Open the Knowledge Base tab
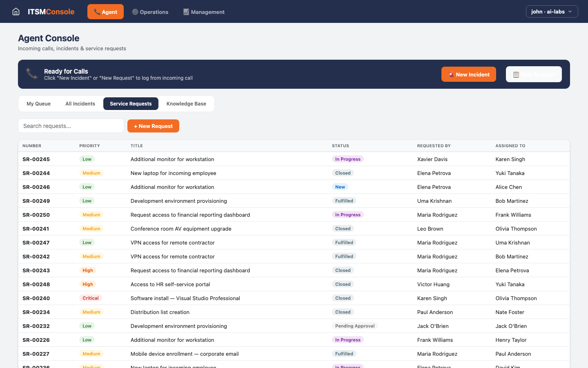The height and width of the screenshot is (368, 588). pyautogui.click(x=186, y=103)
